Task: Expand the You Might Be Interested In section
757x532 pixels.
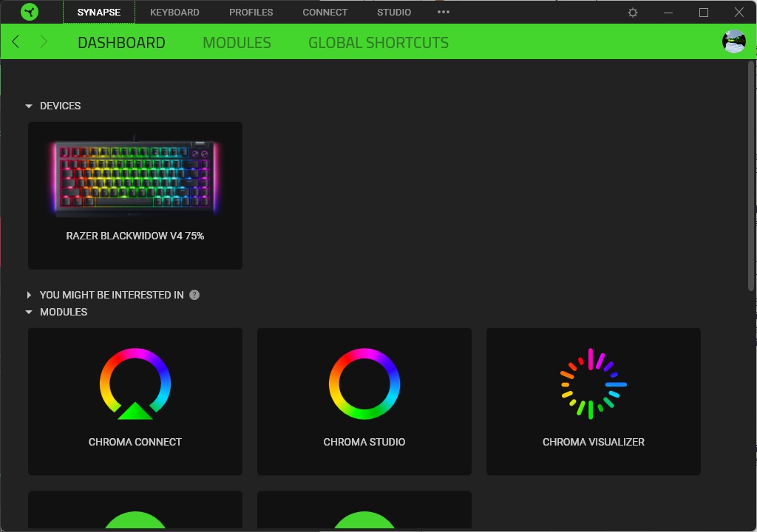Action: pyautogui.click(x=29, y=295)
